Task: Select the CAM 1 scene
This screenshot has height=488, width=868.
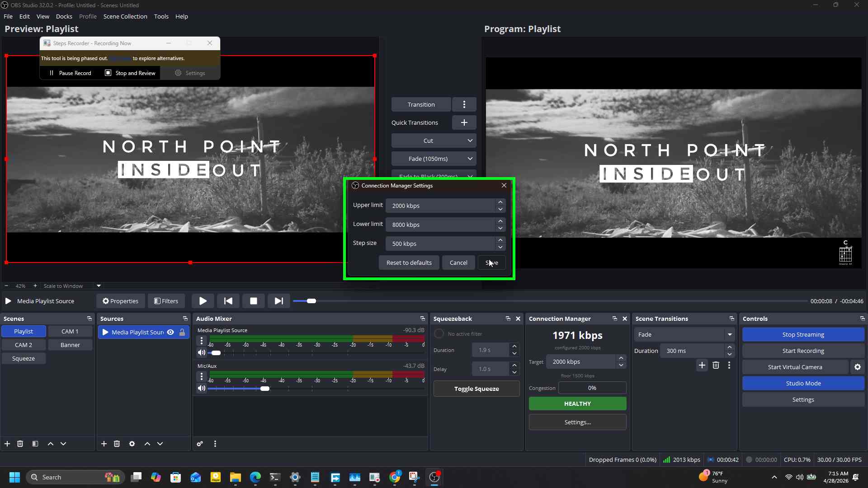Action: pos(70,331)
